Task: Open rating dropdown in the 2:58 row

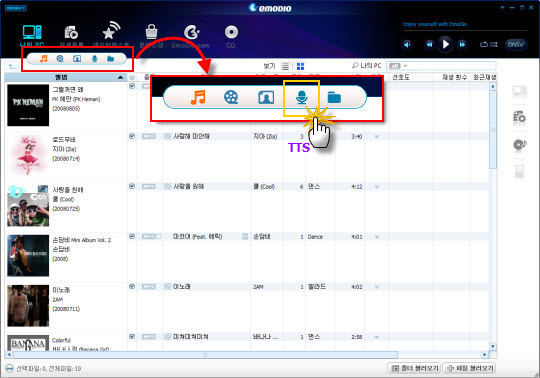Action: point(376,337)
